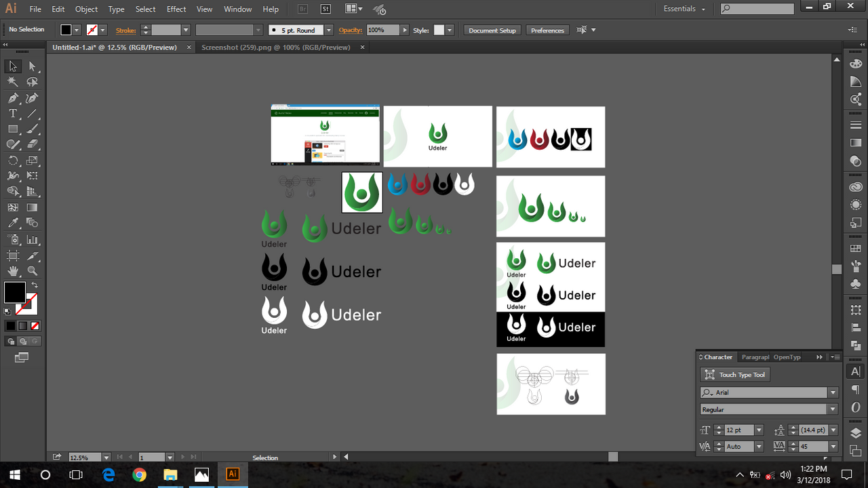The height and width of the screenshot is (488, 868).
Task: Switch to Screenshot (259).png document tab
Action: tap(276, 47)
